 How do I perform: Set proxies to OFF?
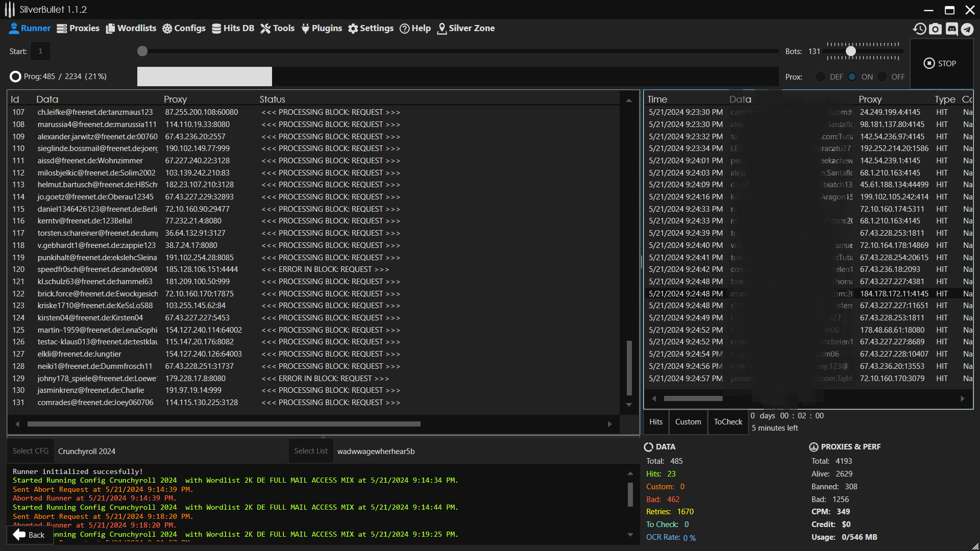[x=884, y=77]
